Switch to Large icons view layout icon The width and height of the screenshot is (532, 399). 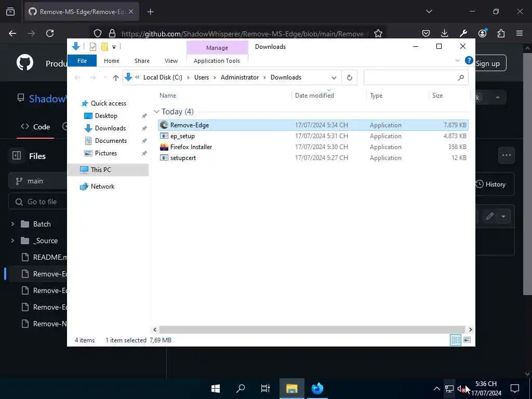click(467, 340)
